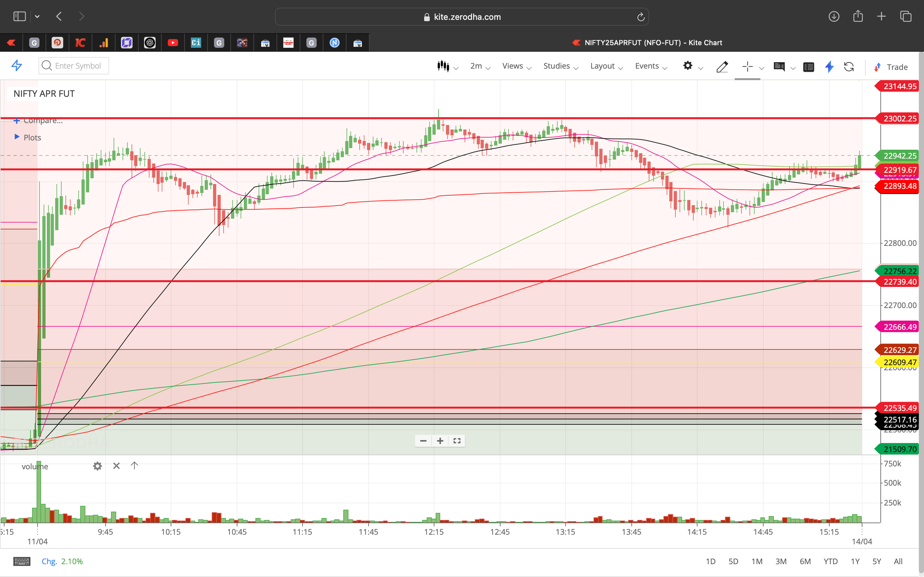Click the keyboard shortcuts icon
924x577 pixels.
(x=22, y=561)
